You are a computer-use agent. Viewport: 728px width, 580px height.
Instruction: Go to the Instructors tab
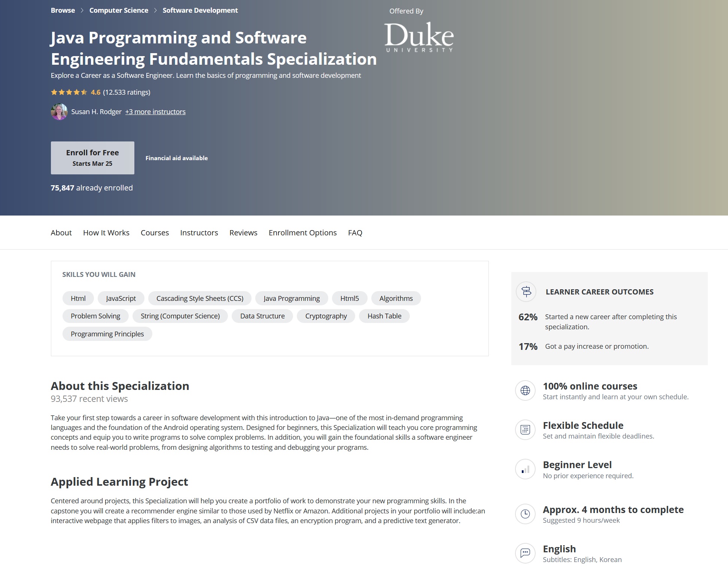tap(199, 233)
